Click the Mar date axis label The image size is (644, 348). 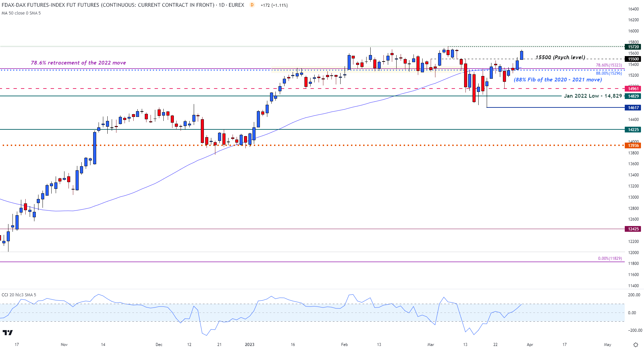click(x=431, y=345)
